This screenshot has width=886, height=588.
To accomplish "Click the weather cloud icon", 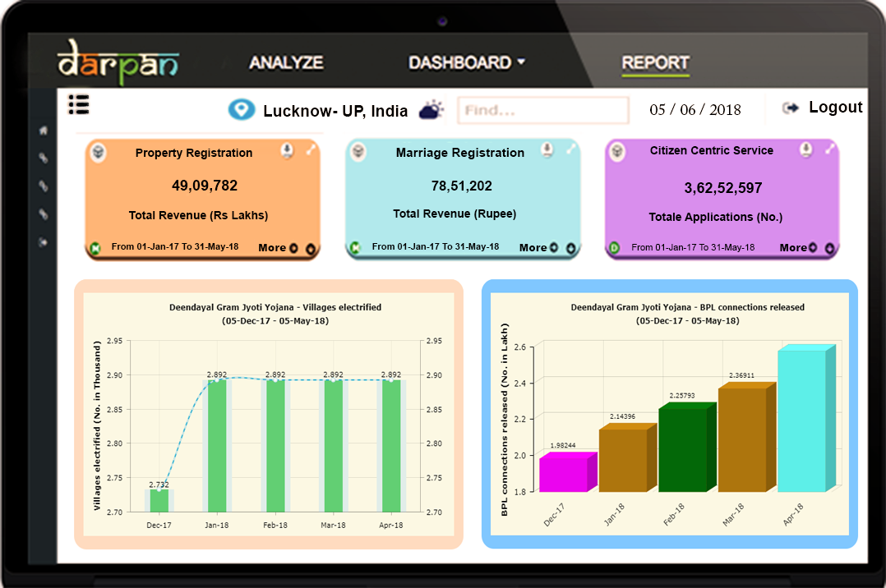I will tap(431, 110).
